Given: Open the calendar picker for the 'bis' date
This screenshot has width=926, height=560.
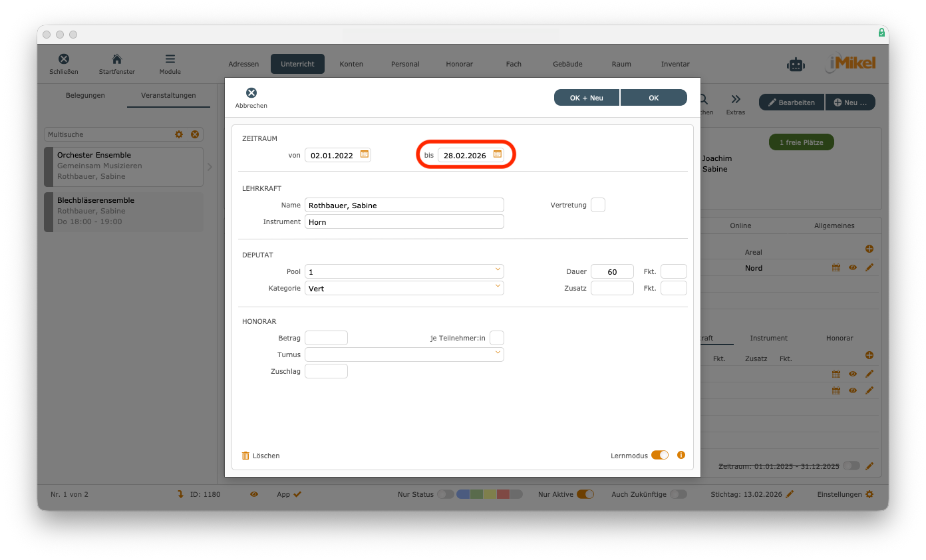Looking at the screenshot, I should pyautogui.click(x=497, y=154).
